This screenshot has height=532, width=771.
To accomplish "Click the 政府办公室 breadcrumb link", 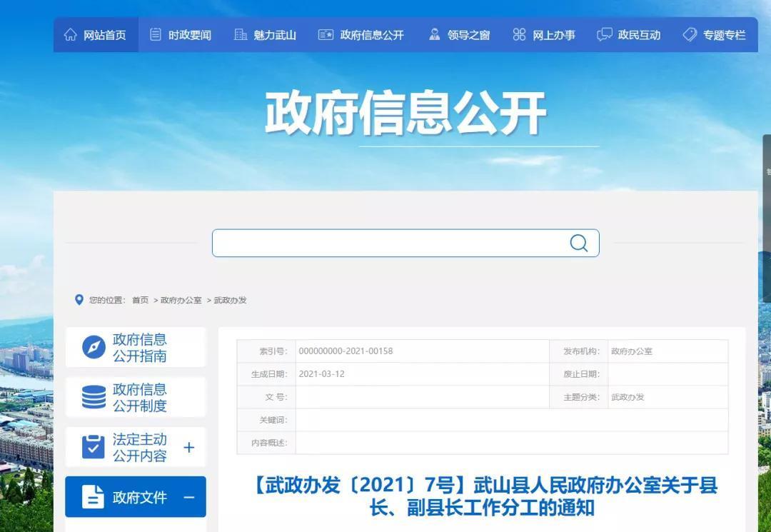I will [181, 301].
